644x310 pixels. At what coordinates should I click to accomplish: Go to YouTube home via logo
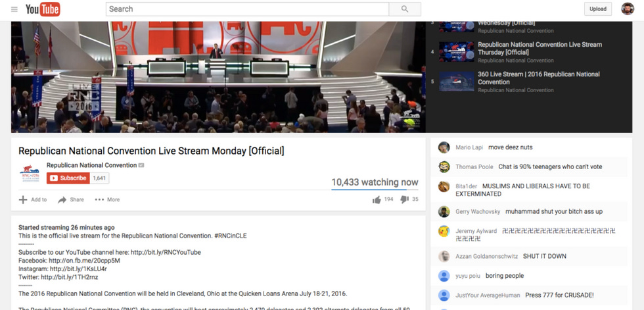click(43, 9)
